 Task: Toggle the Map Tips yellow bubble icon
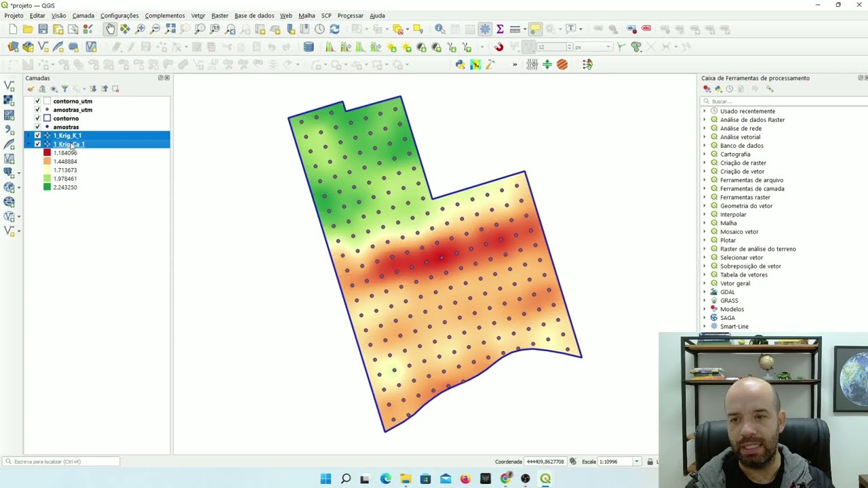(x=535, y=29)
